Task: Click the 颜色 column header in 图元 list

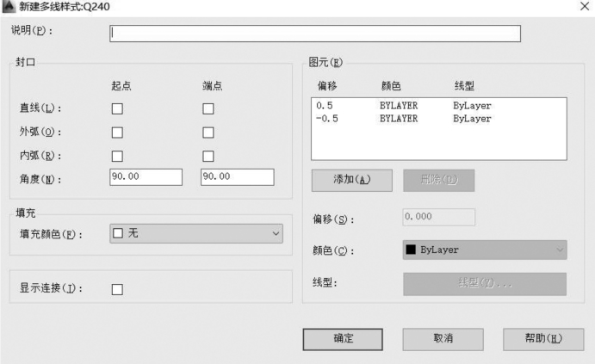Action: pyautogui.click(x=391, y=86)
